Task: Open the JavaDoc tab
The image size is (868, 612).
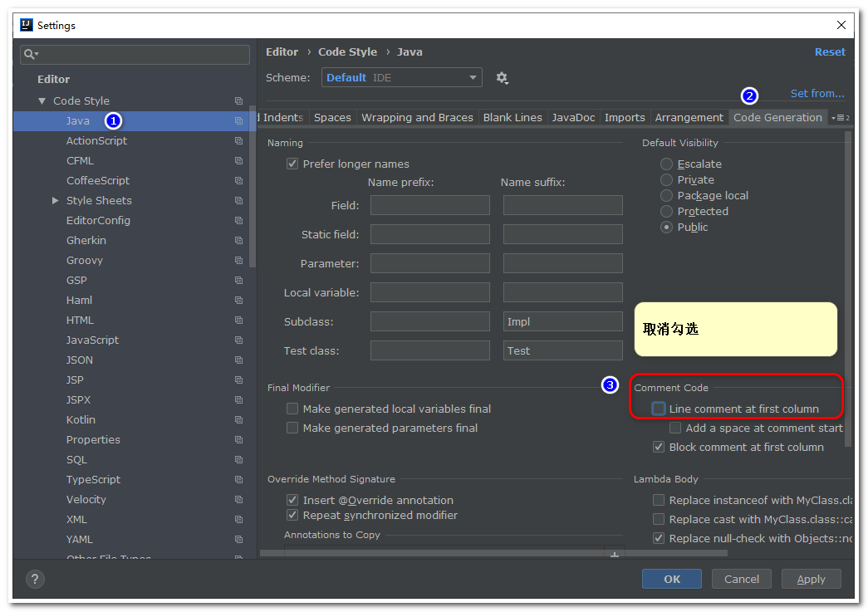Action: coord(573,117)
